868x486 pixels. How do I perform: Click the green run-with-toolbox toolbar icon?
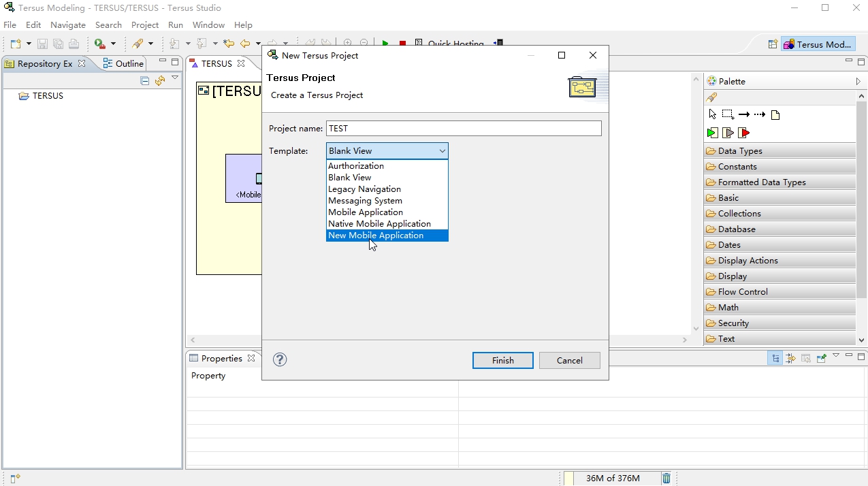100,44
